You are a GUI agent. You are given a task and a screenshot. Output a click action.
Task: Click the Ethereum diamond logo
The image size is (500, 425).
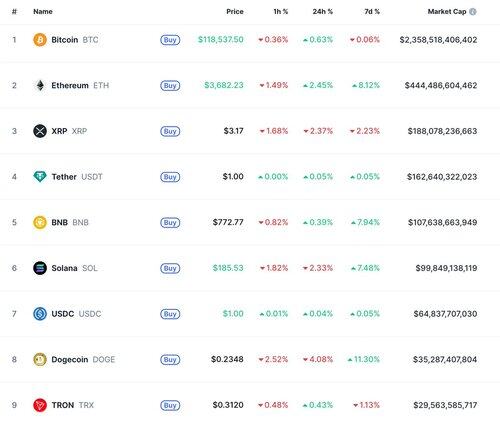tap(40, 85)
